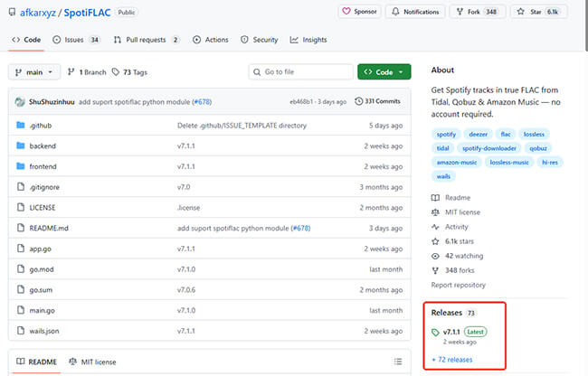This screenshot has width=588, height=376.
Task: Open the 'Delete .github/ISSUE_TEMPLATE directory' commit
Action: click(242, 126)
